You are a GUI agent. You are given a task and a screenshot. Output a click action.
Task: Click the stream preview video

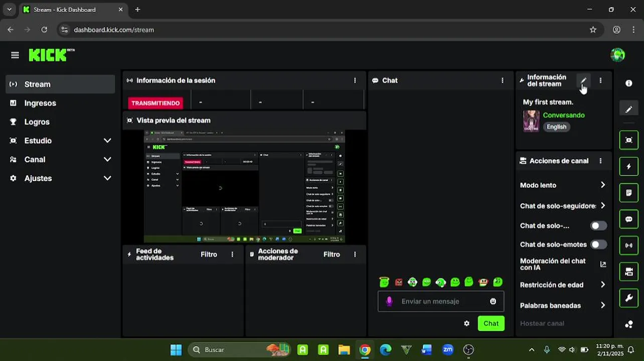tap(244, 187)
